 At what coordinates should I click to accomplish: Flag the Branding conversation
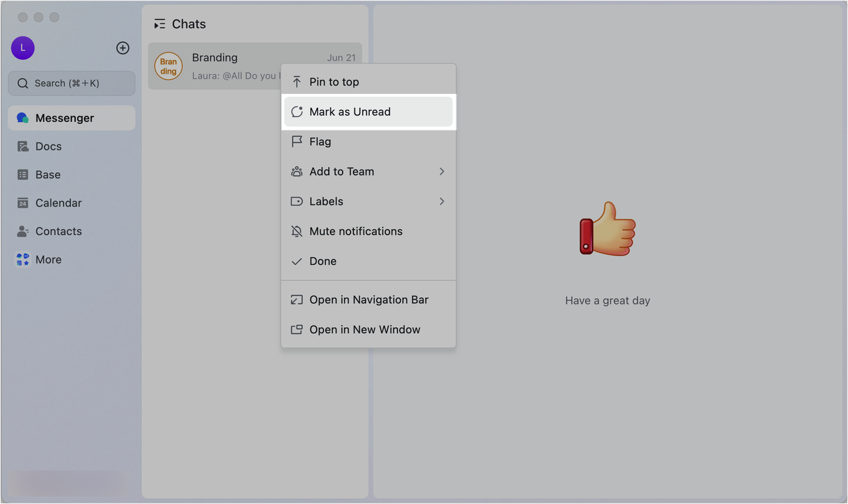(x=320, y=141)
